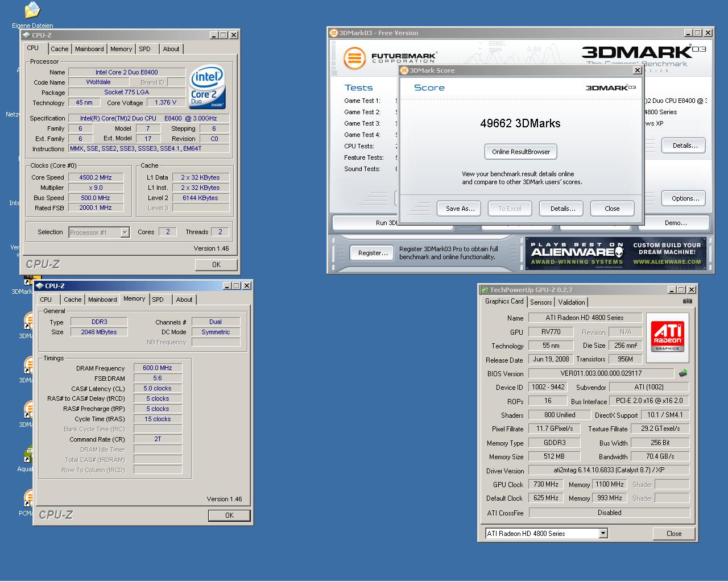Click Close in the 3DMark Score dialog
Viewport: 728px width, 582px height.
[612, 209]
